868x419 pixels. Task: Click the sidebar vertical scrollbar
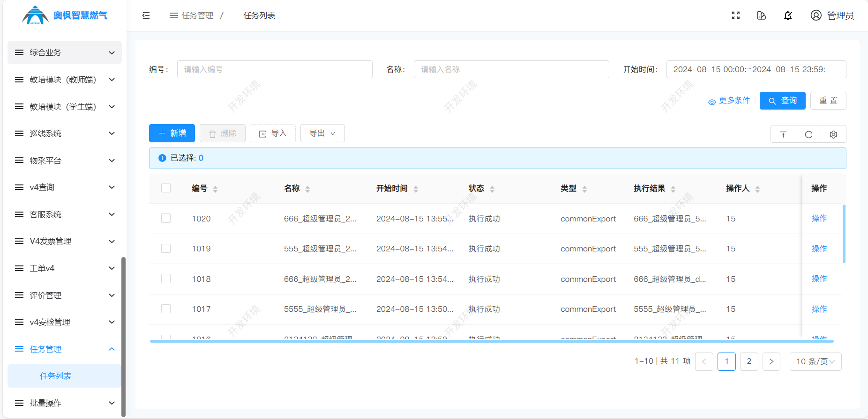tap(123, 337)
